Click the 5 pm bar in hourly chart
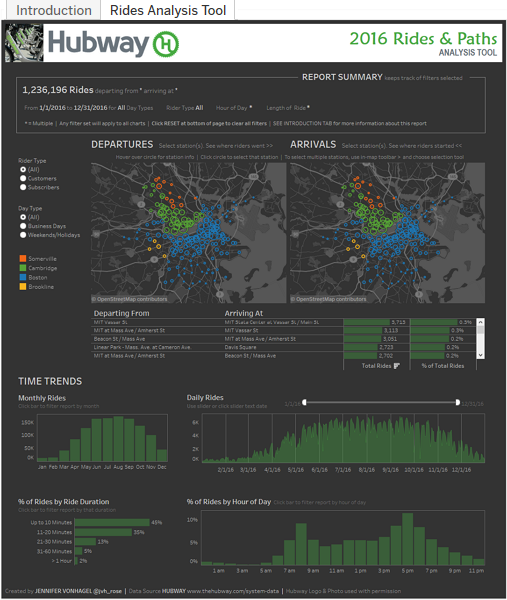Screen dimensions: 507x600 click(x=408, y=539)
